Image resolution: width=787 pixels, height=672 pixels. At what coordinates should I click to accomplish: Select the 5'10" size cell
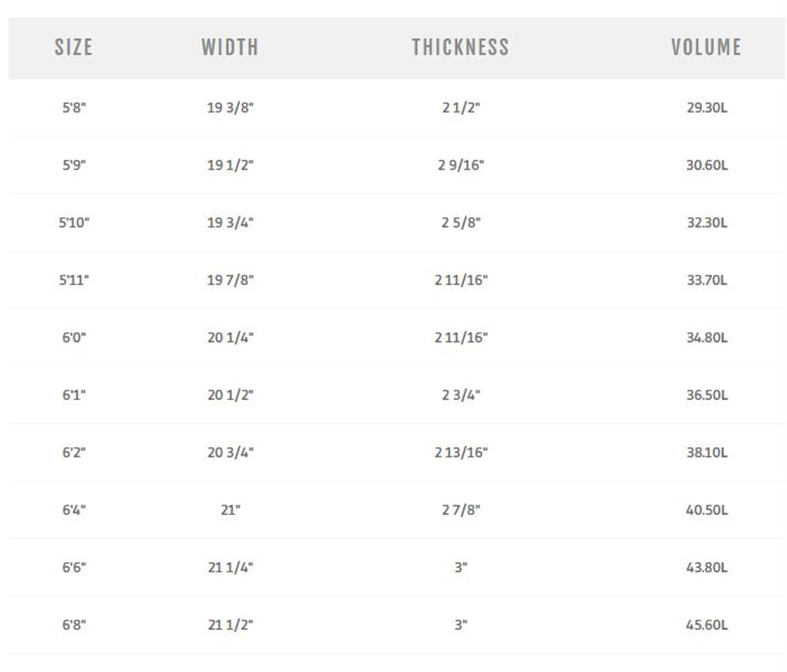pyautogui.click(x=74, y=222)
